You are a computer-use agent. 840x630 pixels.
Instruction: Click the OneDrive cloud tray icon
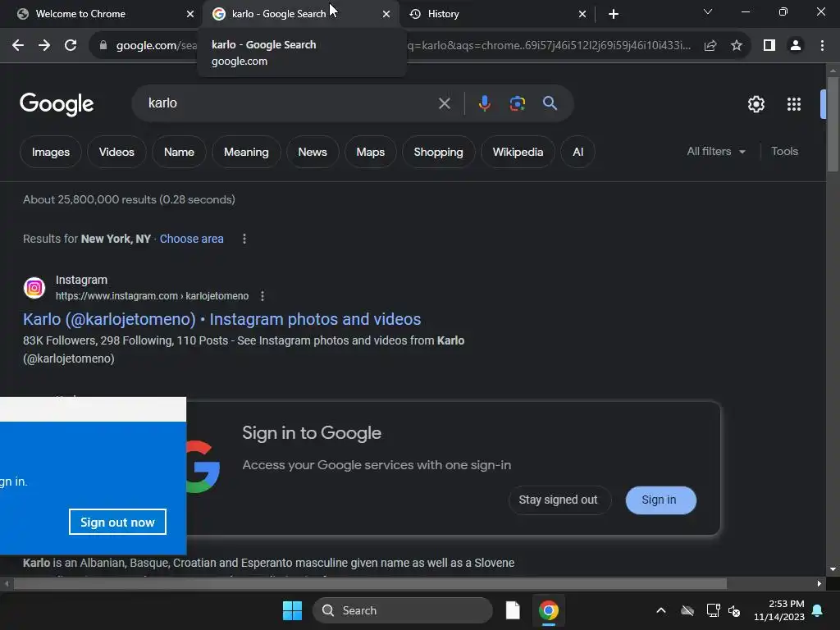687,610
